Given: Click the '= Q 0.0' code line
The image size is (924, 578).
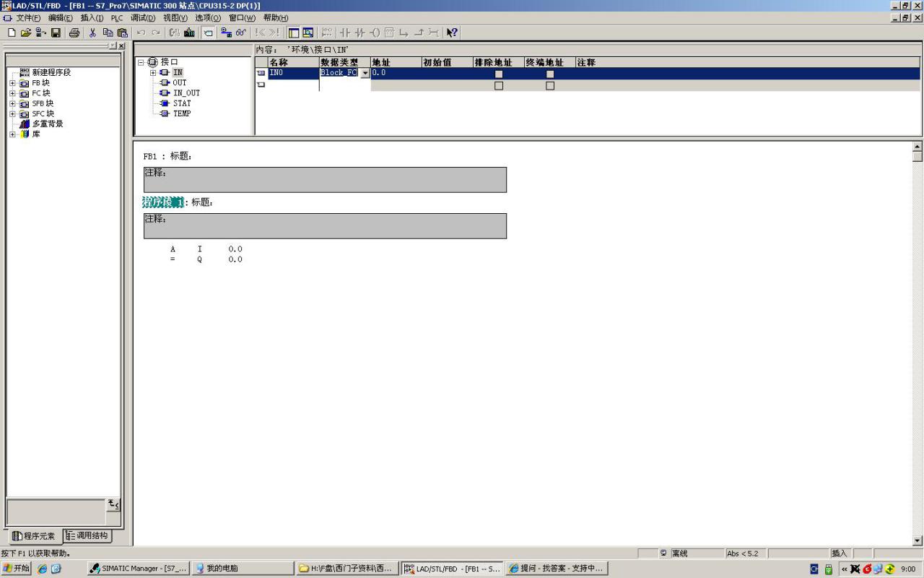Looking at the screenshot, I should [x=206, y=259].
